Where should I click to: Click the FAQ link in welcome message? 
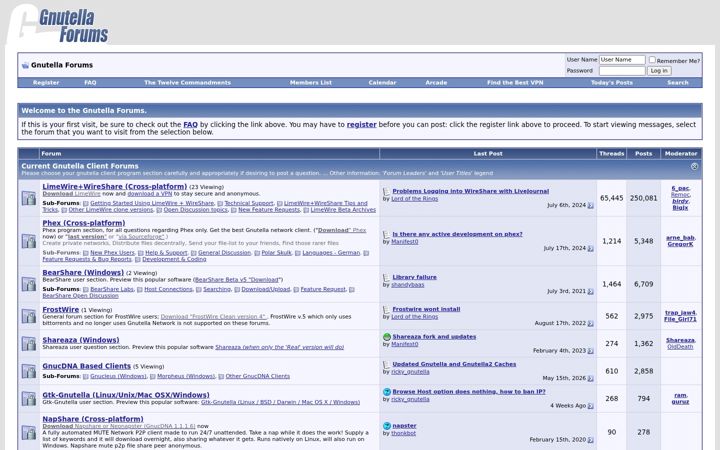(x=191, y=124)
